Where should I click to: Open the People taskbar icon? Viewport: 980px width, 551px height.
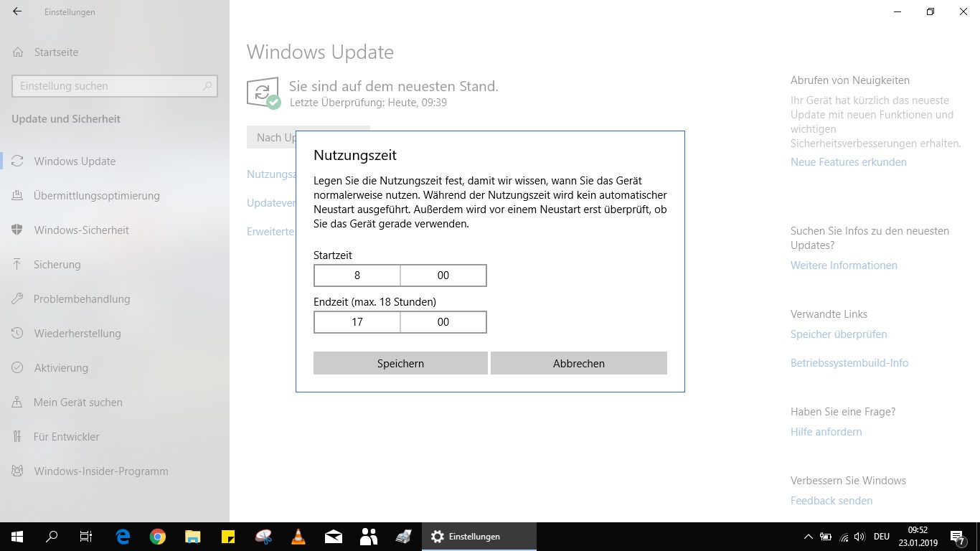click(x=369, y=537)
